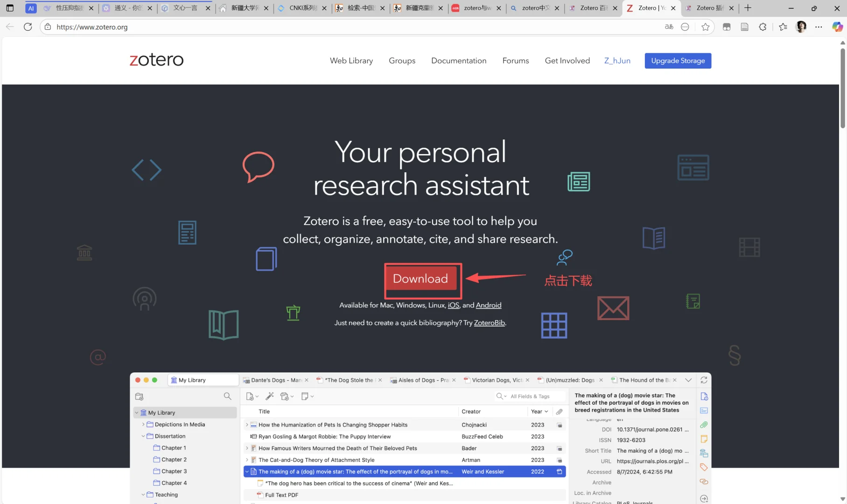Open the ZoteroBib link
Image resolution: width=847 pixels, height=504 pixels.
[x=490, y=323]
